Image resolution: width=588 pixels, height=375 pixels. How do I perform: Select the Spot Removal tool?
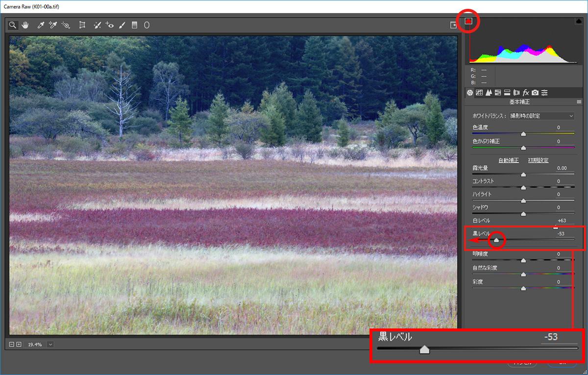click(98, 25)
